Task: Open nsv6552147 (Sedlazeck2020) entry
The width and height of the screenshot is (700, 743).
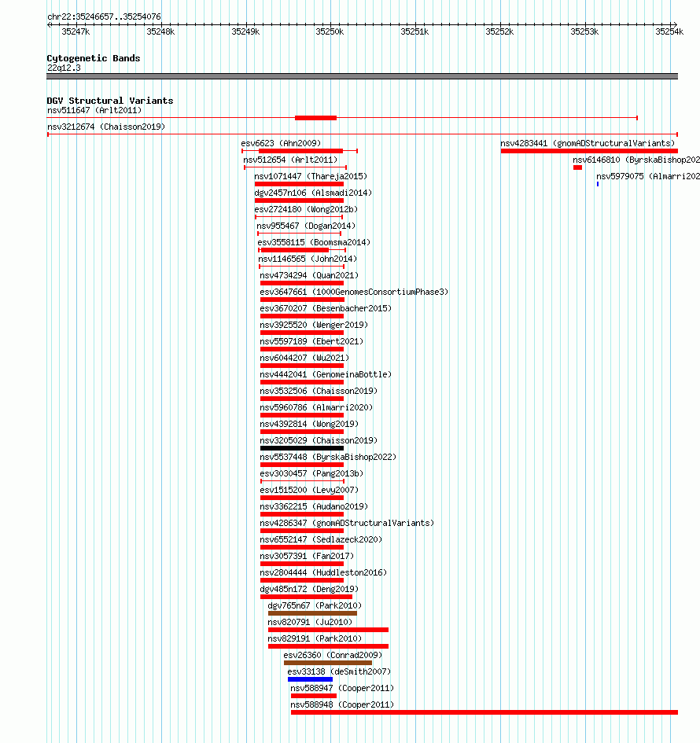Action: coord(321,539)
